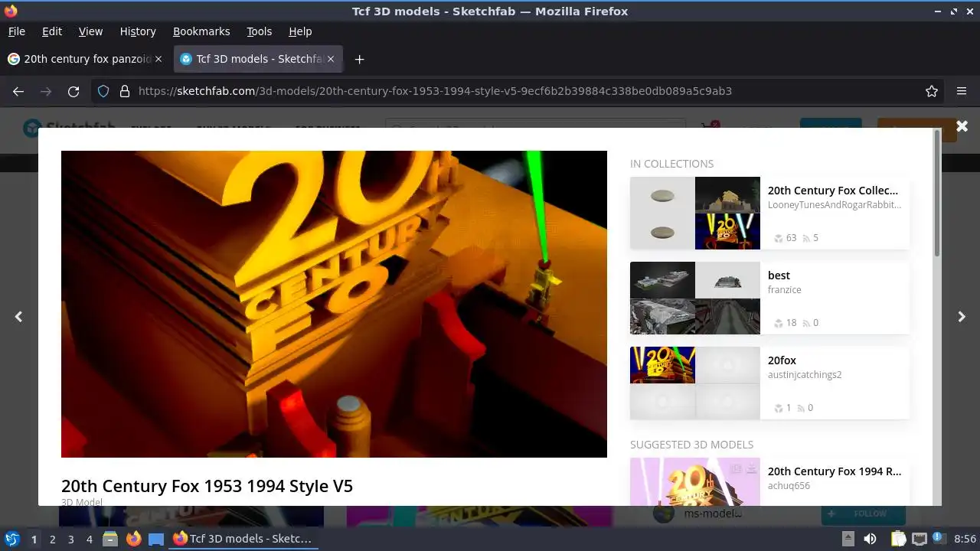Image resolution: width=980 pixels, height=551 pixels.
Task: Bookmark this page with star icon
Action: 932,91
